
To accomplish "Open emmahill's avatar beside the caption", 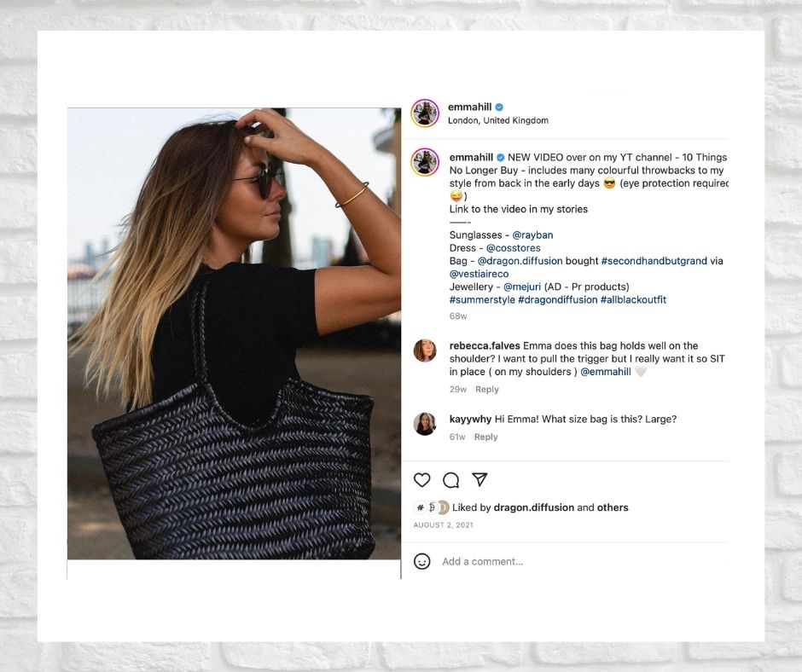I will tap(425, 162).
